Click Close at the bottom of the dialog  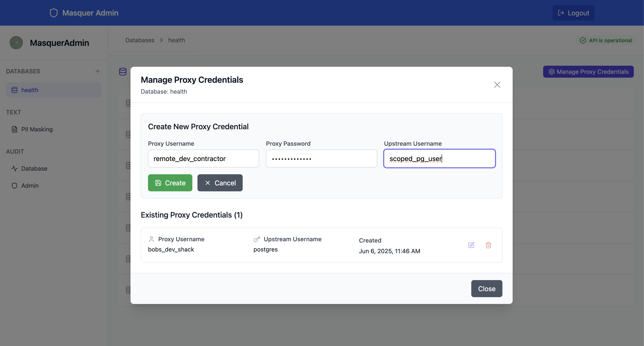click(486, 288)
